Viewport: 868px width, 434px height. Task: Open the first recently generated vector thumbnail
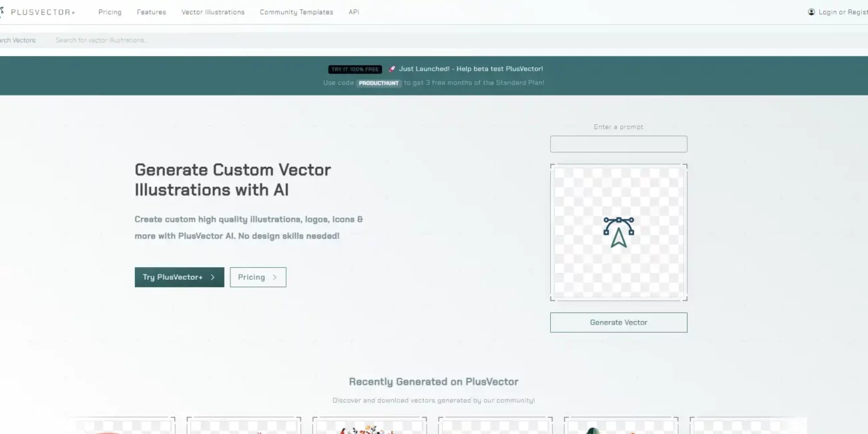tap(122, 427)
